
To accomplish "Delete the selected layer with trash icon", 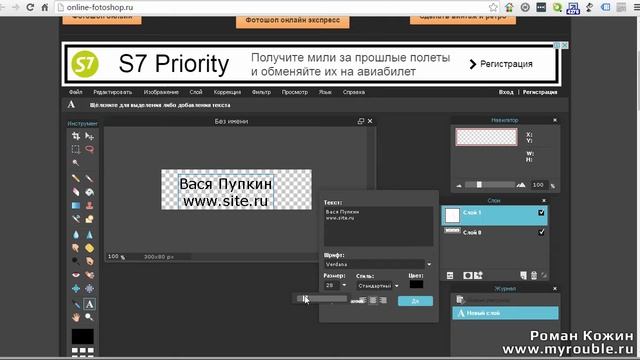I will [533, 276].
